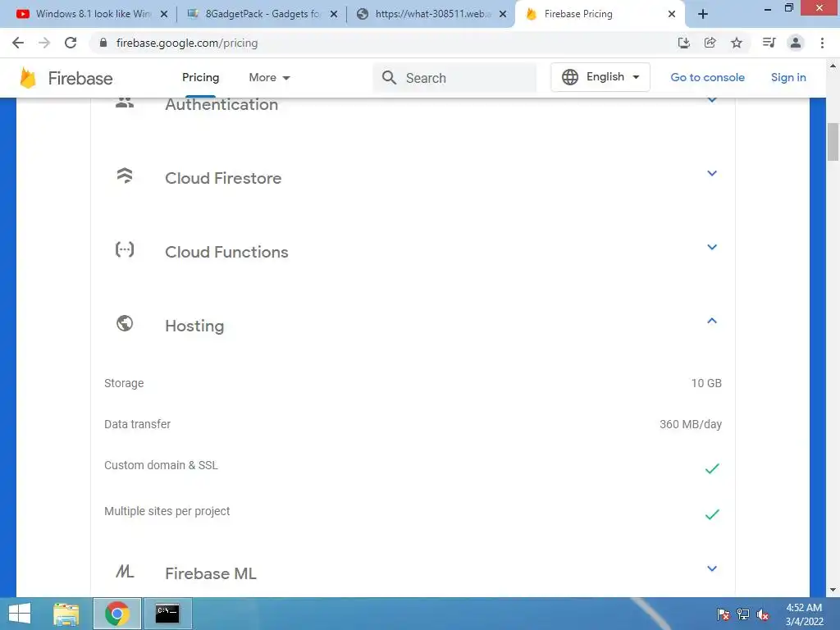Open Command Prompt from the taskbar

point(167,614)
